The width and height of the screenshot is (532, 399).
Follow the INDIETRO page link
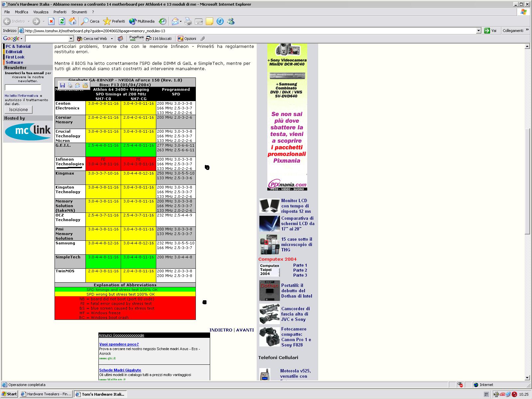tap(221, 330)
